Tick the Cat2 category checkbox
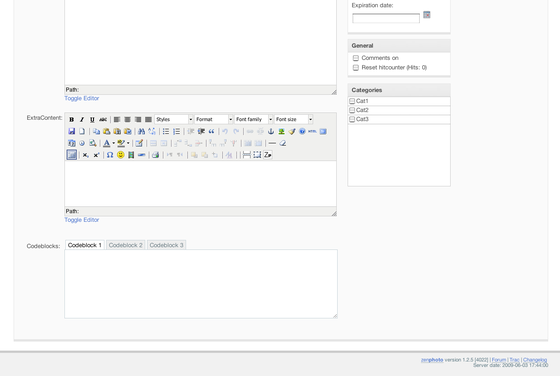The width and height of the screenshot is (560, 376). (352, 110)
